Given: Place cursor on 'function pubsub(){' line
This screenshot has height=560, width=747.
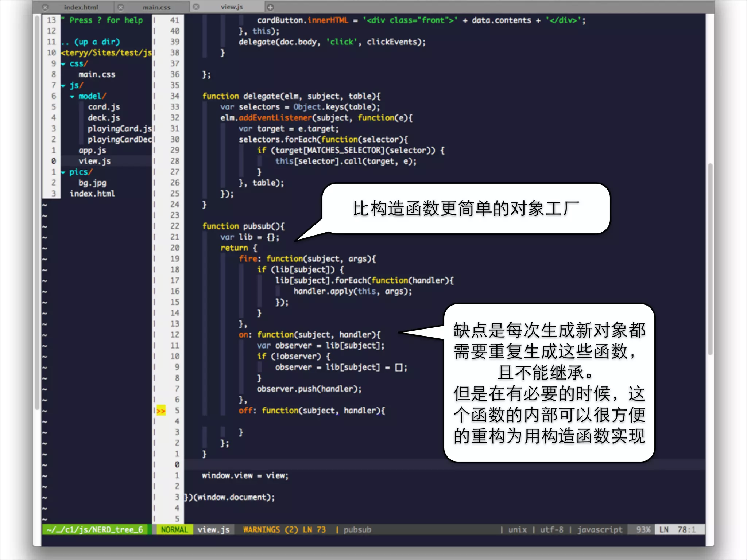Looking at the screenshot, I should coord(243,226).
